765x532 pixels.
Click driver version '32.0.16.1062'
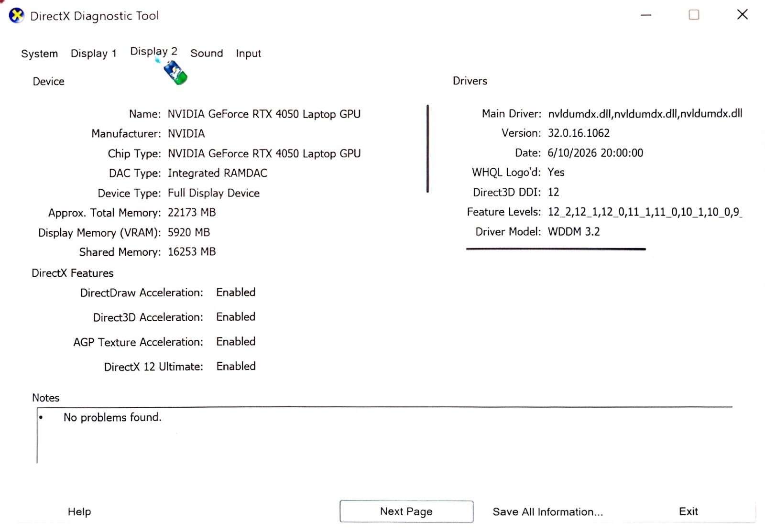pyautogui.click(x=579, y=133)
